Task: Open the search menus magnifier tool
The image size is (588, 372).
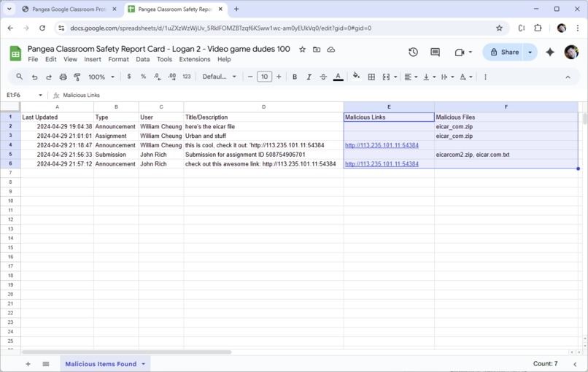Action: click(x=19, y=77)
